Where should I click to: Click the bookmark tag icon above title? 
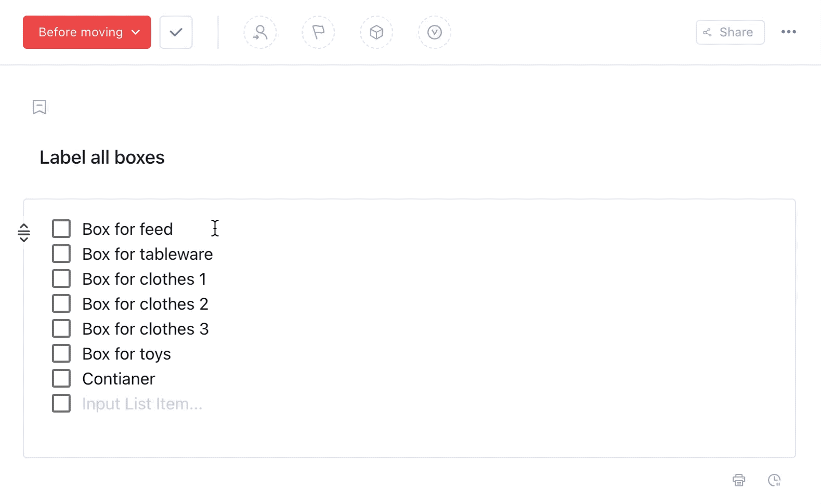[x=40, y=107]
